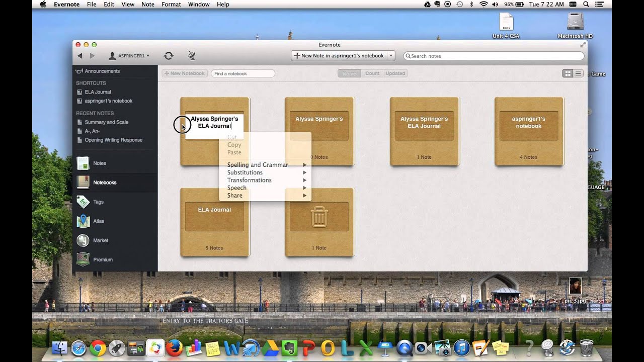Image resolution: width=644 pixels, height=362 pixels.
Task: Open the Notes section in sidebar
Action: pos(115,163)
